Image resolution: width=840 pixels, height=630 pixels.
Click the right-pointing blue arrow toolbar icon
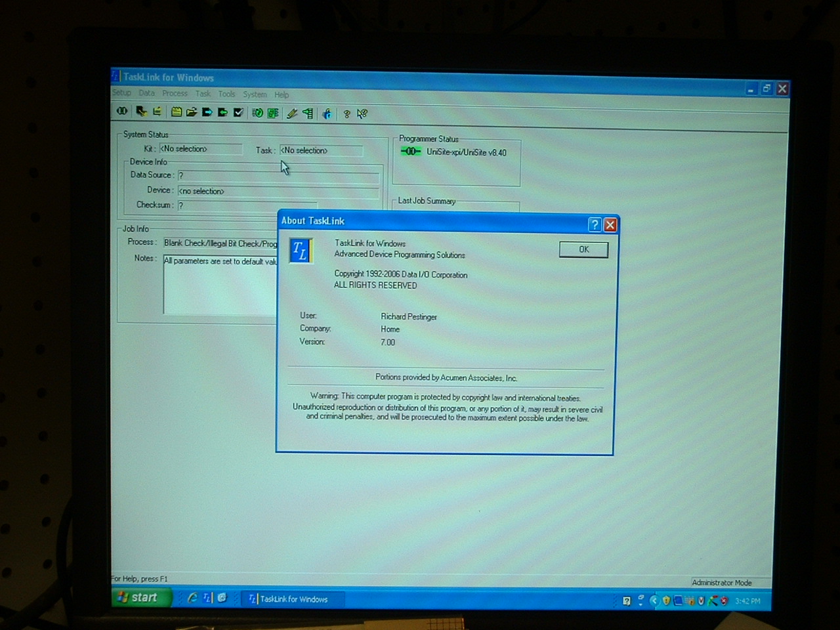pyautogui.click(x=207, y=112)
